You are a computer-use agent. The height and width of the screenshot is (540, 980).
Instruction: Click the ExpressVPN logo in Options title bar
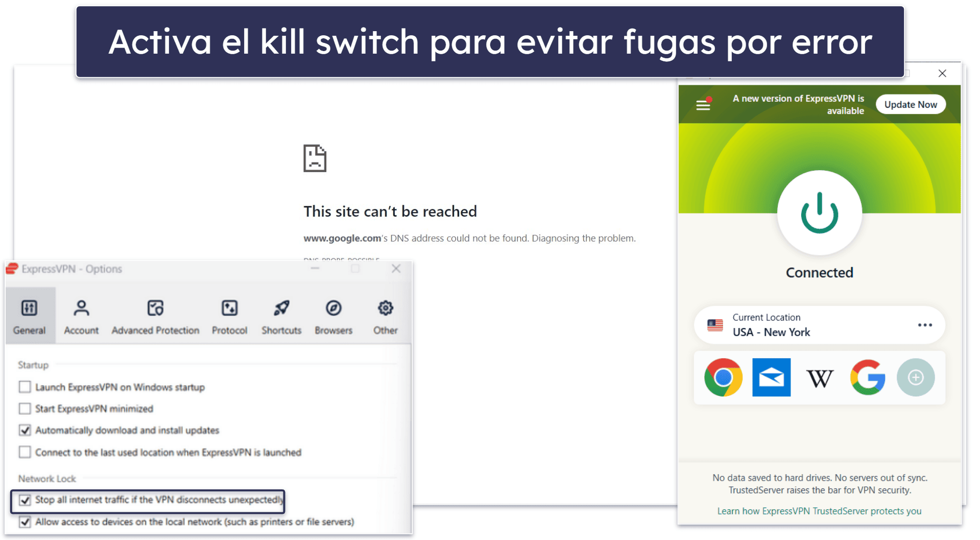point(12,269)
